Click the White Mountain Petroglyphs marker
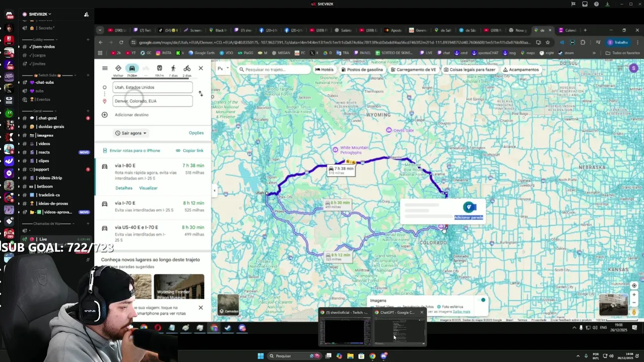 click(336, 149)
